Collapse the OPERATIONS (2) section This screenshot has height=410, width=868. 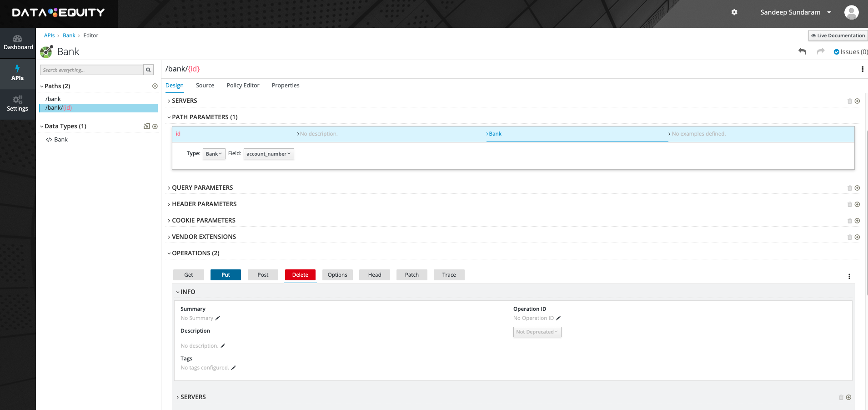click(x=193, y=253)
